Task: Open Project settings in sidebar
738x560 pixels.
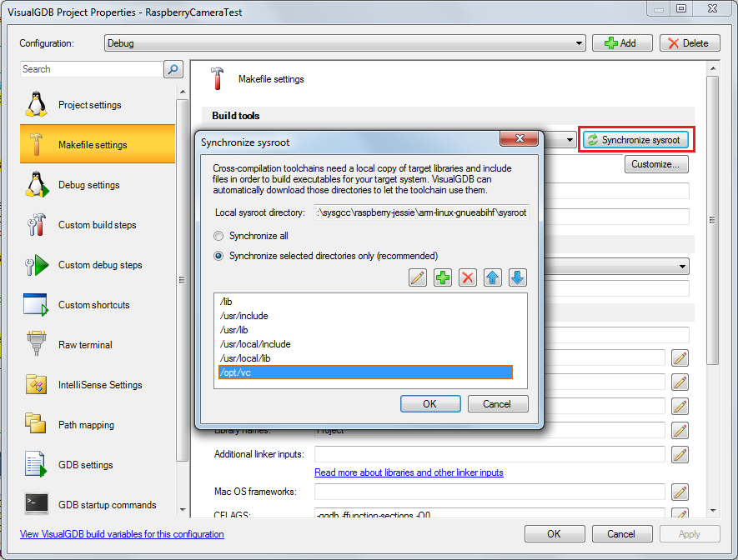Action: (x=98, y=104)
